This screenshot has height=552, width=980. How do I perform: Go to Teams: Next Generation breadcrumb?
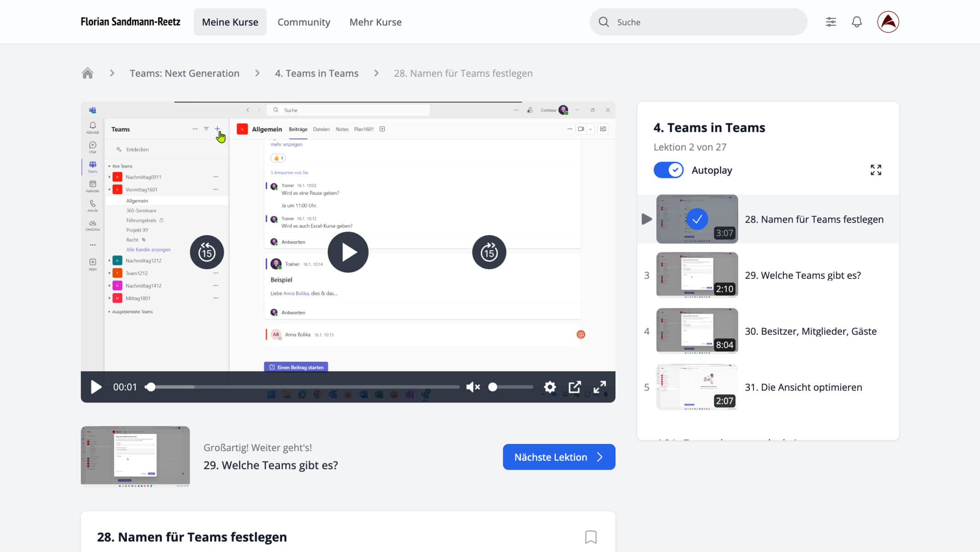[184, 73]
